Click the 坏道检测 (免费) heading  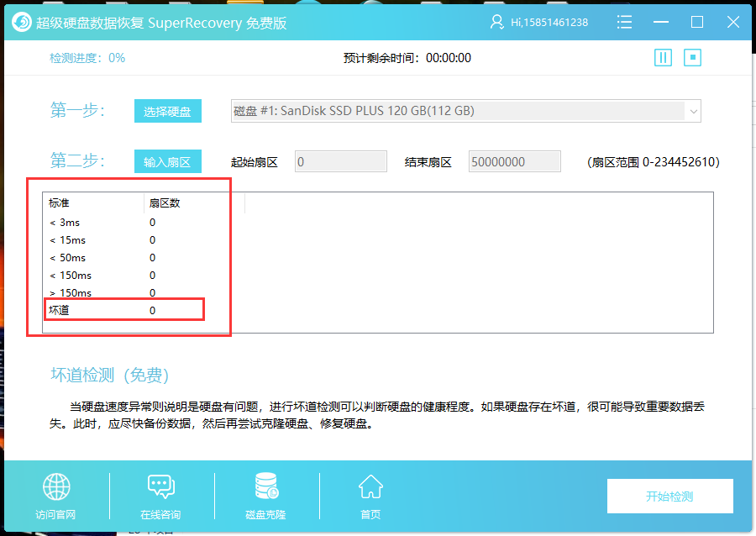tap(110, 375)
